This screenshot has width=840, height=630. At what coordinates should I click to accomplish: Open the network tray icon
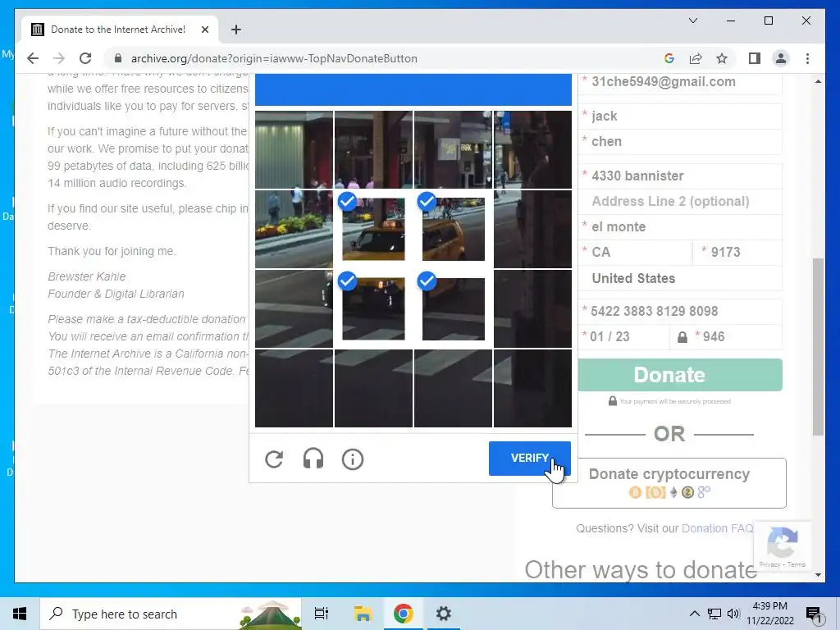pos(714,614)
